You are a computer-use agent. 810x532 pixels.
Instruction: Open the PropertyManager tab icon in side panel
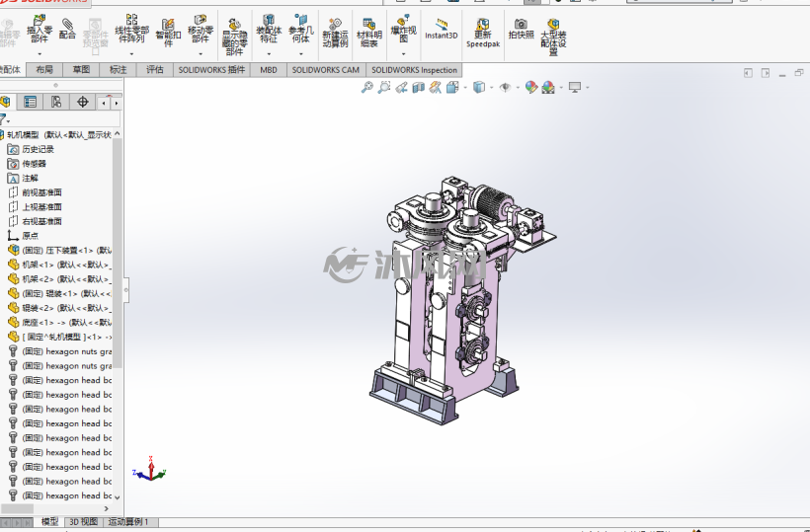coord(30,102)
